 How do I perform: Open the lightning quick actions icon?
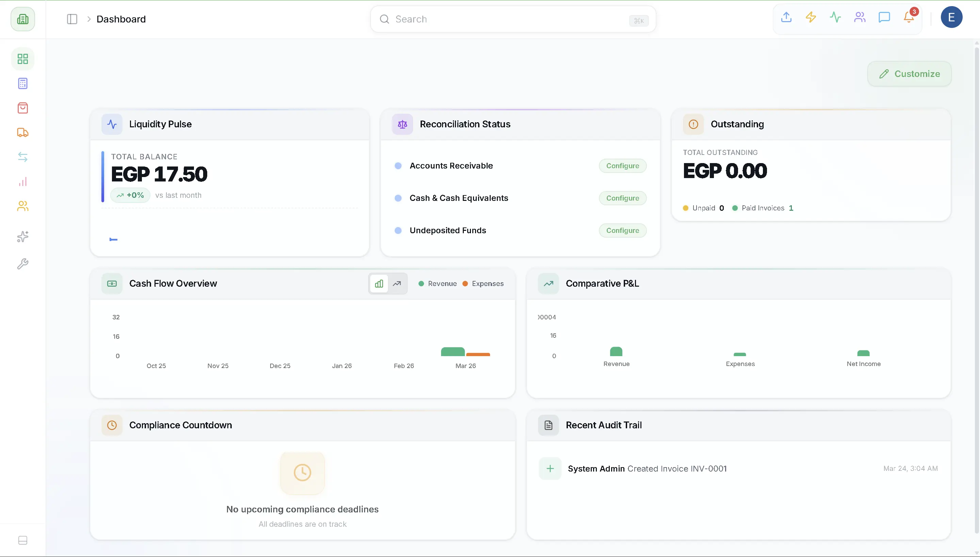(x=811, y=17)
